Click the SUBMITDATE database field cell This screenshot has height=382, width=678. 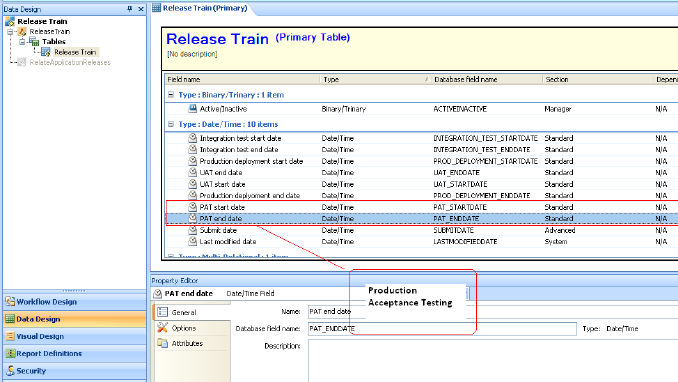(454, 231)
